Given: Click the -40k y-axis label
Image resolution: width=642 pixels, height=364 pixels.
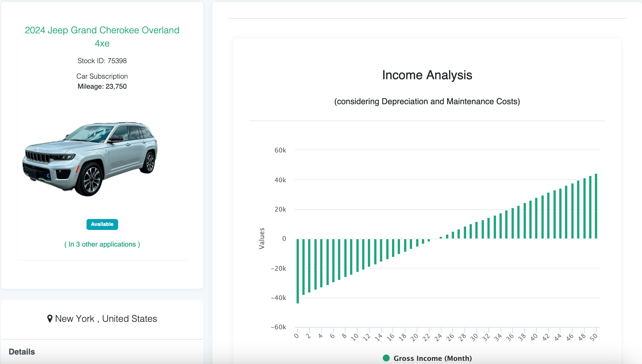Looking at the screenshot, I should coord(278,298).
